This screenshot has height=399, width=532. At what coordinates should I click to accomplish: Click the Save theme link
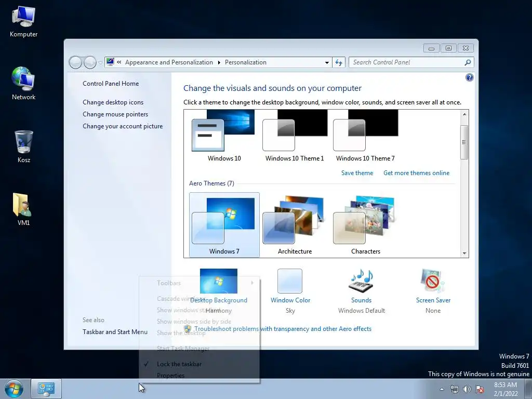(x=357, y=173)
